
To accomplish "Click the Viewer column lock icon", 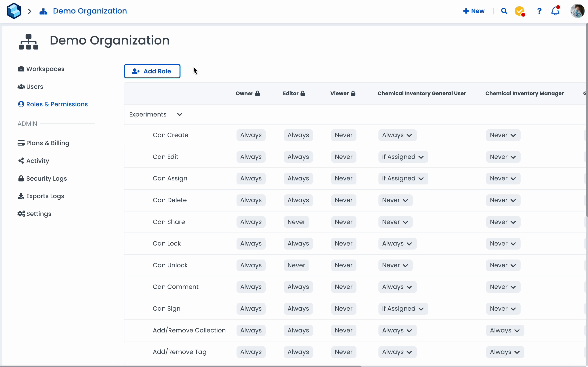I will 353,94.
